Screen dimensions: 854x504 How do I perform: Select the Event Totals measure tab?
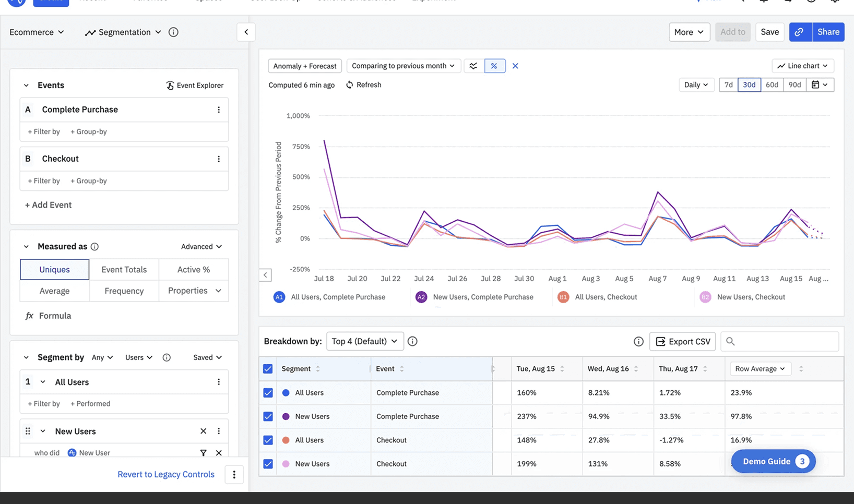124,270
